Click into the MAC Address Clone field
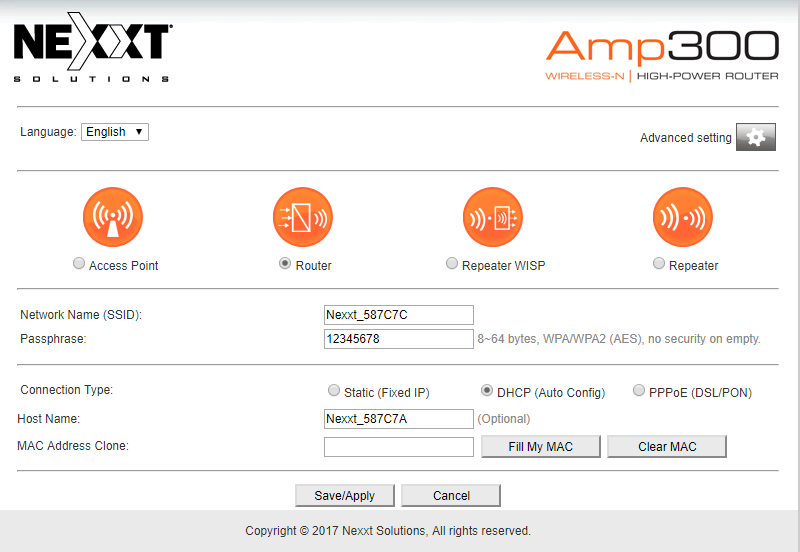 tap(398, 446)
